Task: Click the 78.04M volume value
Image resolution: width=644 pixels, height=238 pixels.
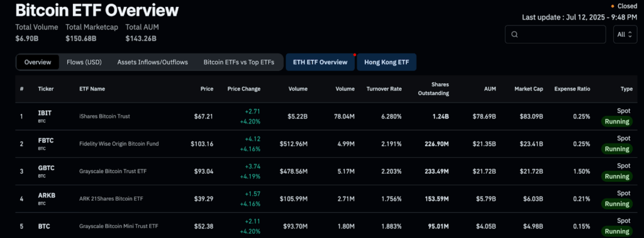Action: click(x=344, y=116)
